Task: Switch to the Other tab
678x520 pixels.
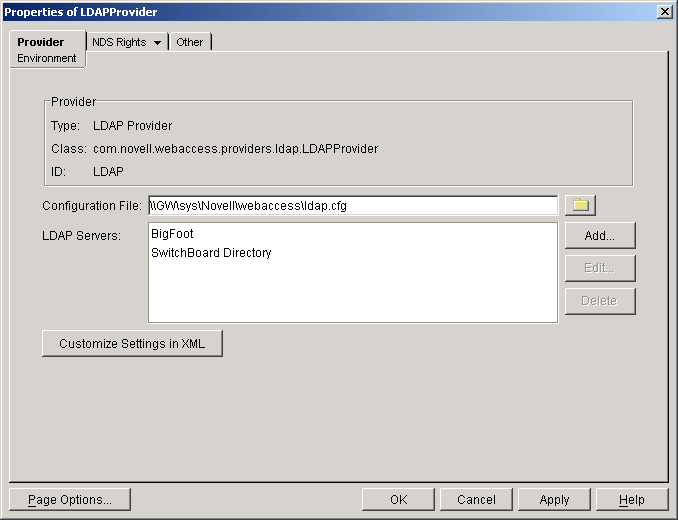Action: pos(189,42)
